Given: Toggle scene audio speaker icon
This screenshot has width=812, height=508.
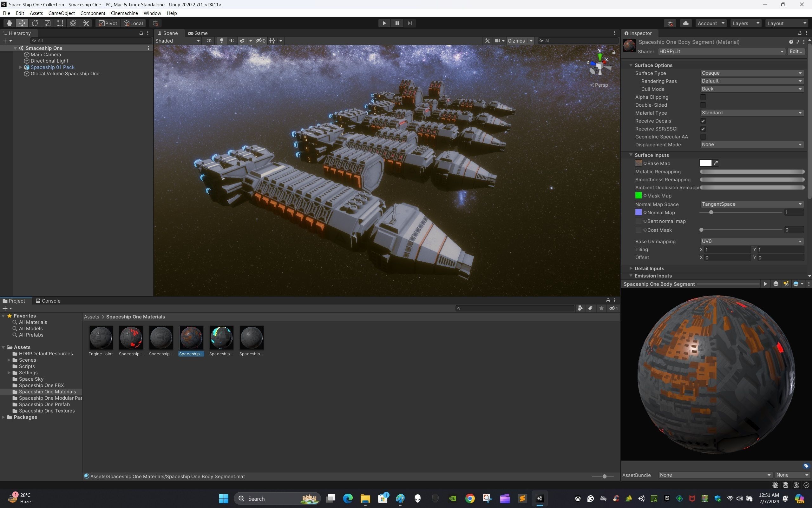Looking at the screenshot, I should [232, 41].
